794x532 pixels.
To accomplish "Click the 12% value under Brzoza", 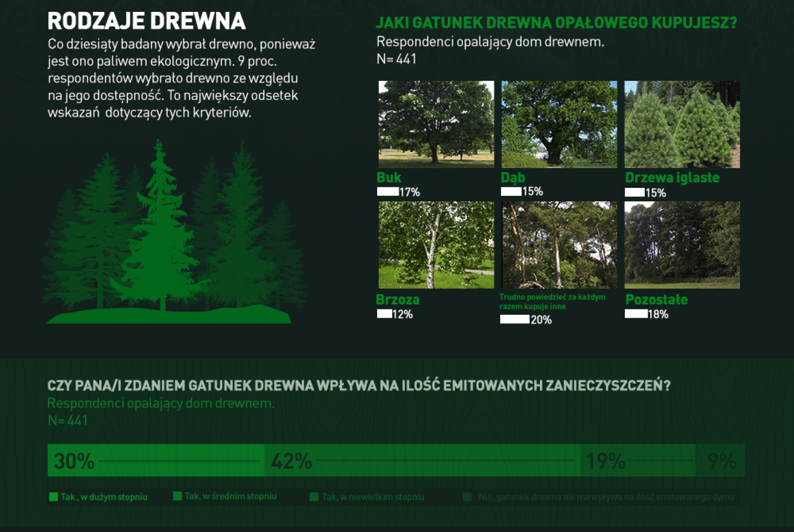I will pos(402,314).
